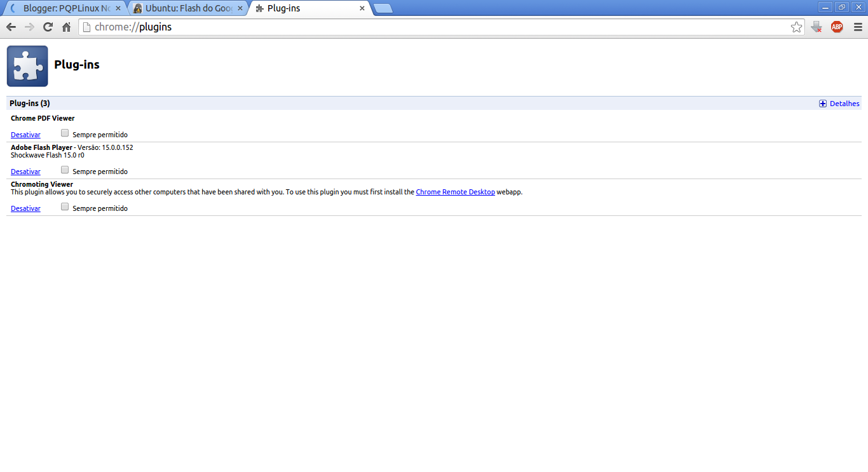The image size is (868, 472).
Task: Open a new tab with the new tab button
Action: 383,8
